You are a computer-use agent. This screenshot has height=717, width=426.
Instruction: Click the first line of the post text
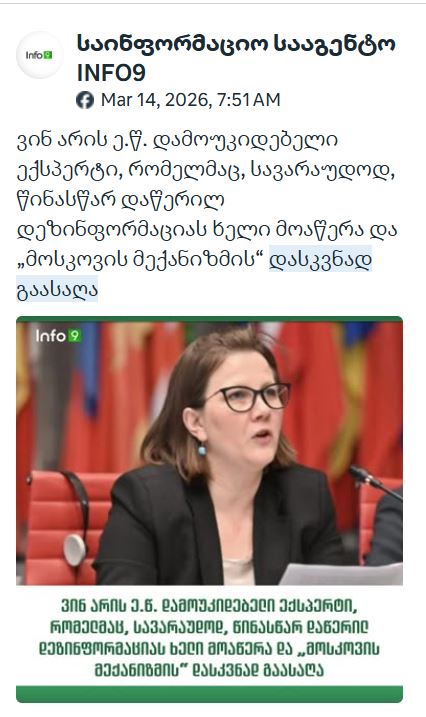coord(177,140)
